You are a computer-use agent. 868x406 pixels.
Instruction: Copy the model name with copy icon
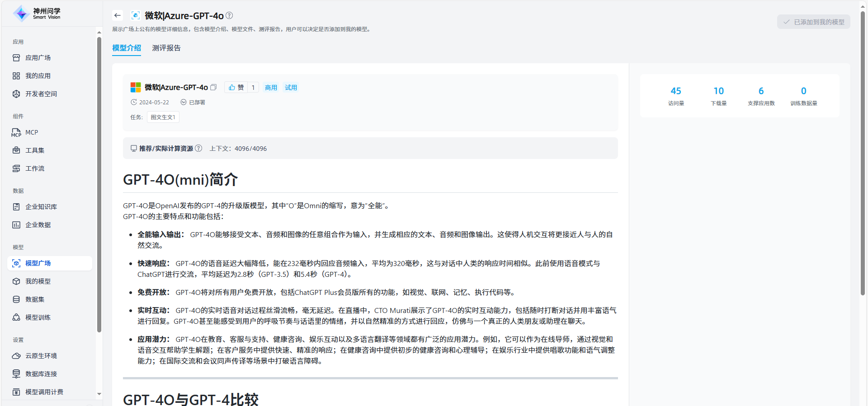tap(213, 87)
